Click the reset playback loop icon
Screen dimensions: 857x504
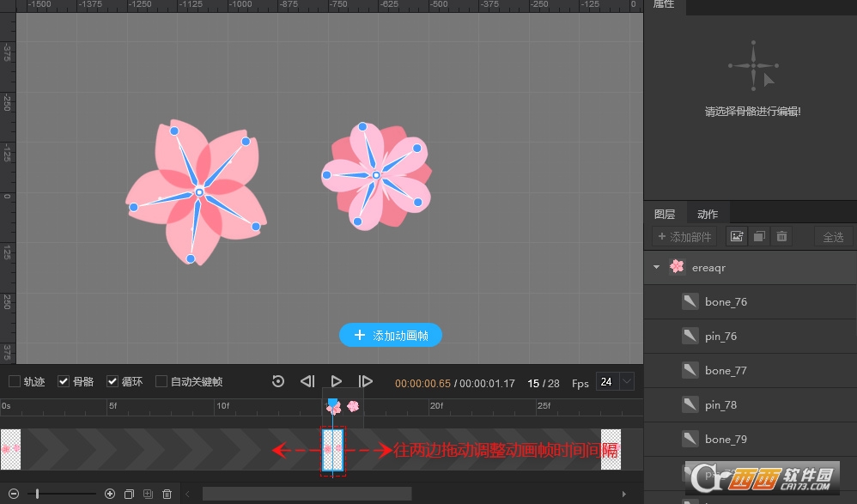point(278,381)
